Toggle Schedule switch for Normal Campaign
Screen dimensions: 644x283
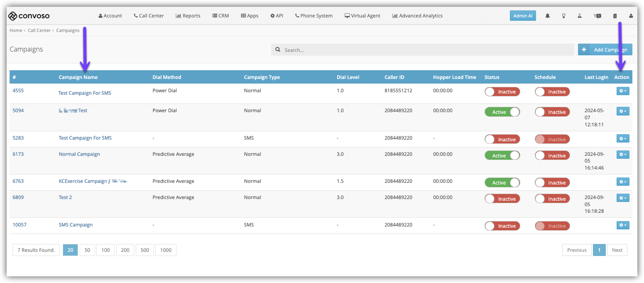tap(552, 156)
